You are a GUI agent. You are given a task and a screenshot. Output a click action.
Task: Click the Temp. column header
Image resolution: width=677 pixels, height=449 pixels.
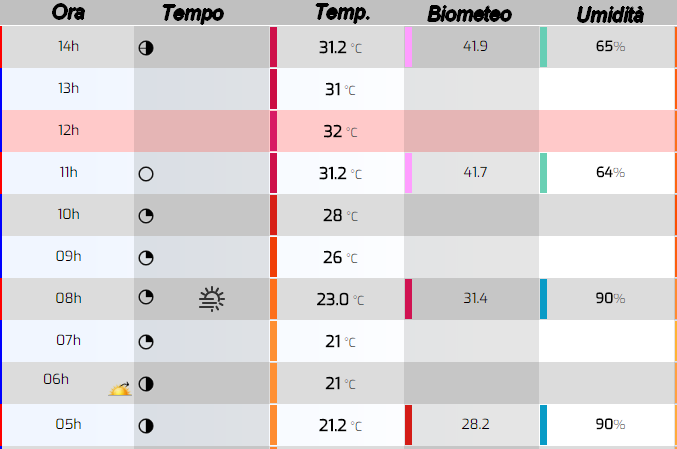(x=342, y=12)
